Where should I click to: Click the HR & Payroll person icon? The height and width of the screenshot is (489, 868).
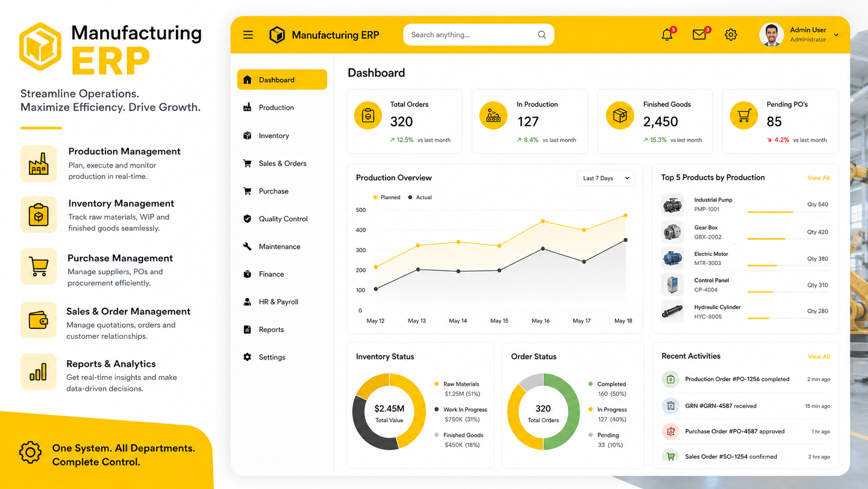[247, 302]
